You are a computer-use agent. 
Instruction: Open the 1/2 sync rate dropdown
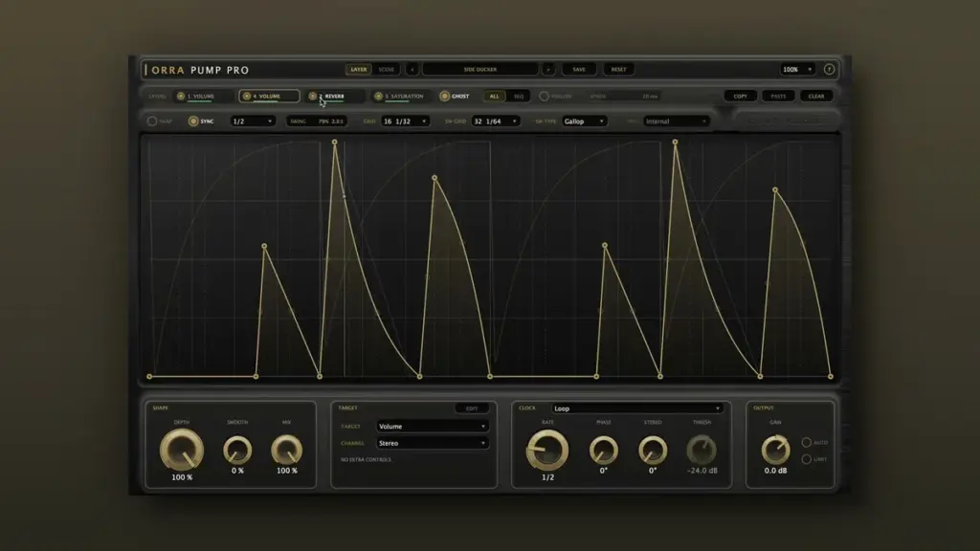253,121
